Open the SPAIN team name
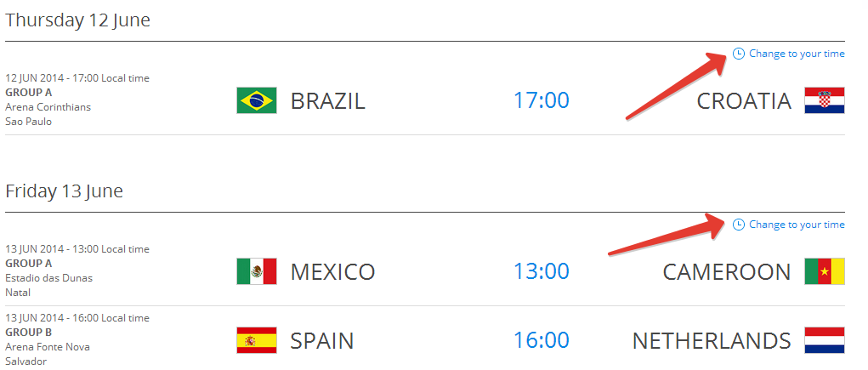 322,341
